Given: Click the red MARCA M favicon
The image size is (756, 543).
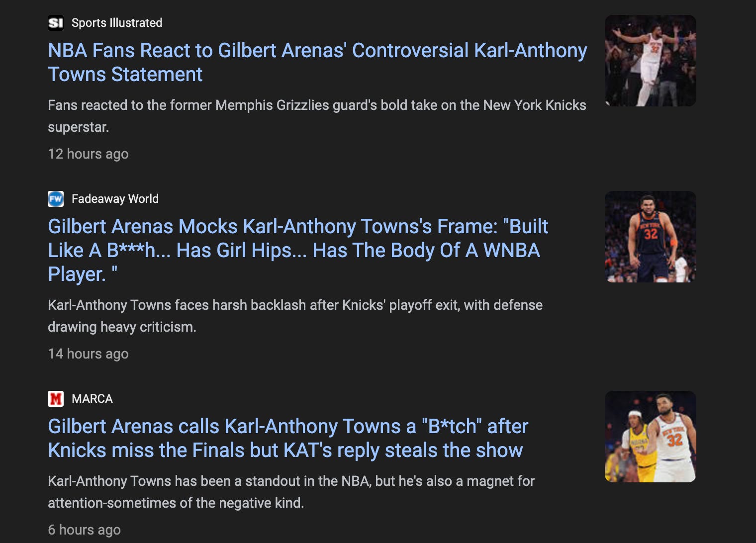Looking at the screenshot, I should (56, 399).
